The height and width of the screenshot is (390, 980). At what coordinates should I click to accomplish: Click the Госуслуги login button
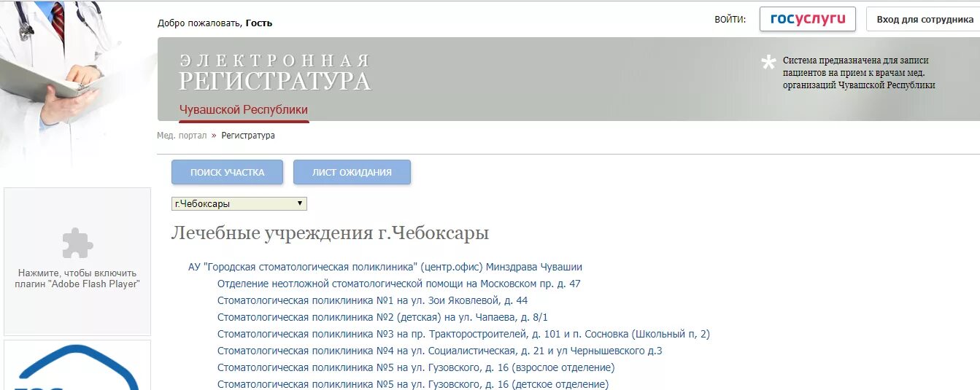[807, 19]
